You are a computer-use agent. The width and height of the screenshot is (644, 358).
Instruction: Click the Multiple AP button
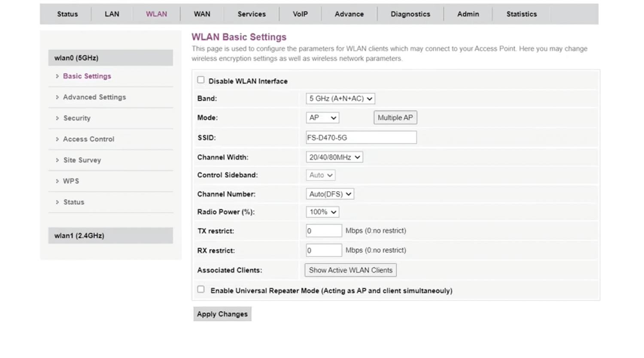(x=395, y=118)
